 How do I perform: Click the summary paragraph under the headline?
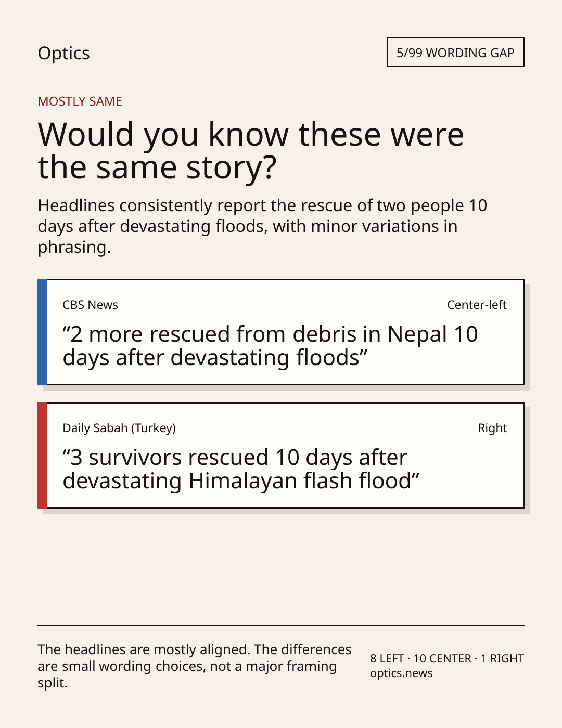click(x=262, y=226)
